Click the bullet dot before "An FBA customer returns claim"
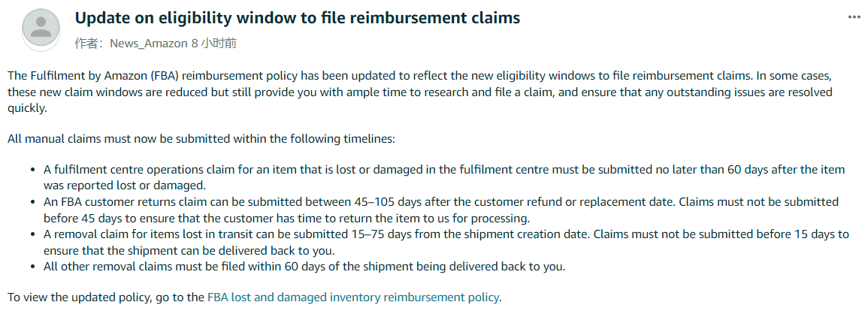The width and height of the screenshot is (868, 314). coord(28,203)
